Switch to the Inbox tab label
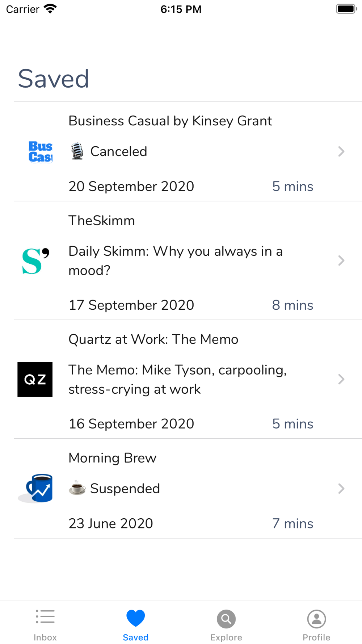Viewport: 362px width, 644px height. [45, 637]
